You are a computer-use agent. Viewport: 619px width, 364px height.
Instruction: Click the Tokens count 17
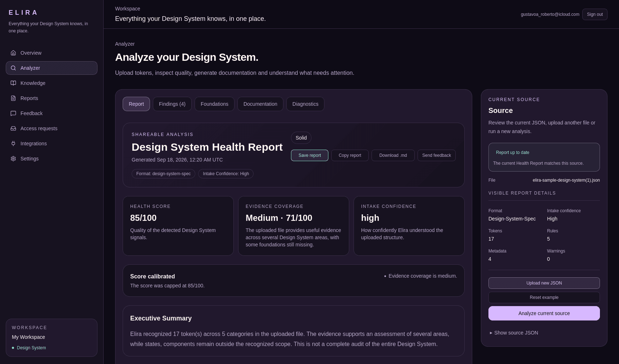coord(491,239)
